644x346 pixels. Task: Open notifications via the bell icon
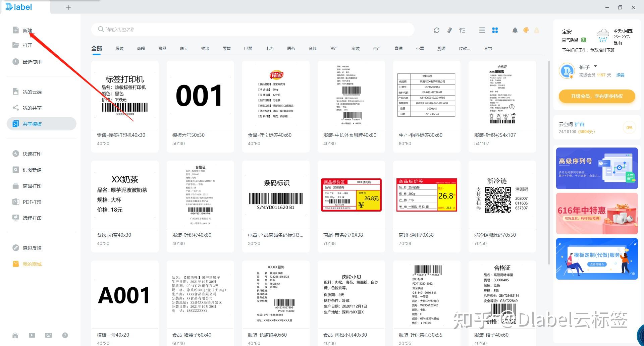pos(515,30)
